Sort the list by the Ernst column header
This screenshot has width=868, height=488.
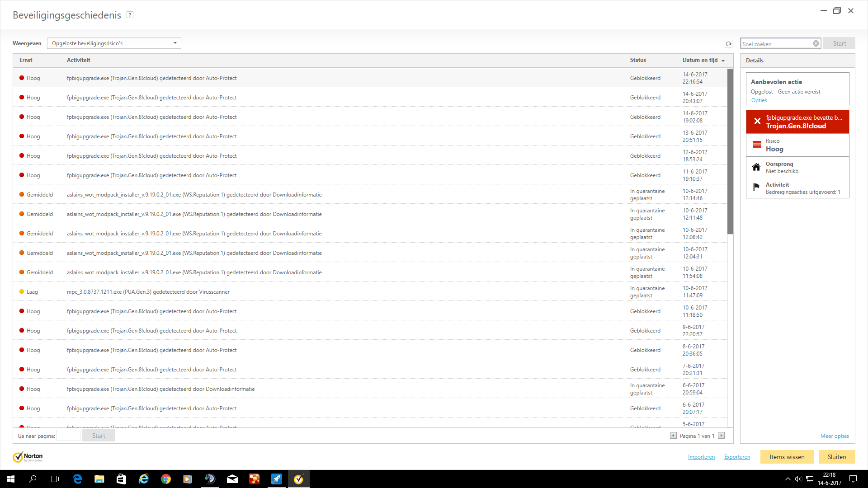tap(26, 60)
